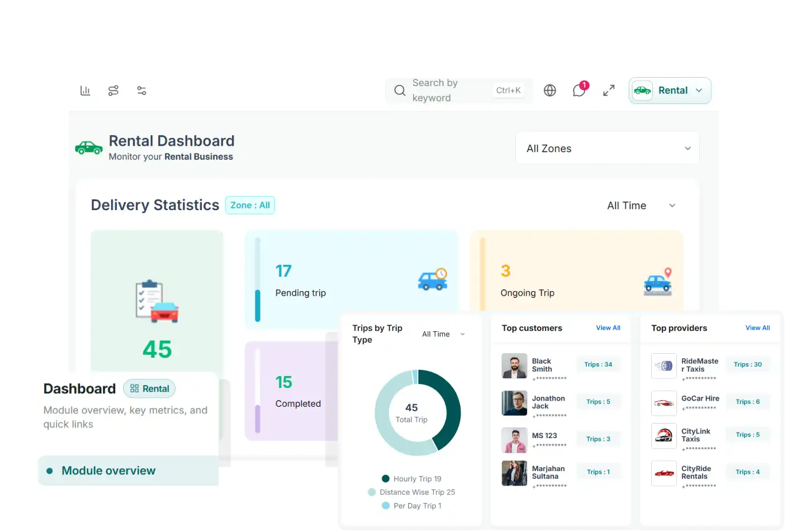Image resolution: width=787 pixels, height=532 pixels.
Task: Click Trips : 5 for CityLink Taxis
Action: coord(748,435)
